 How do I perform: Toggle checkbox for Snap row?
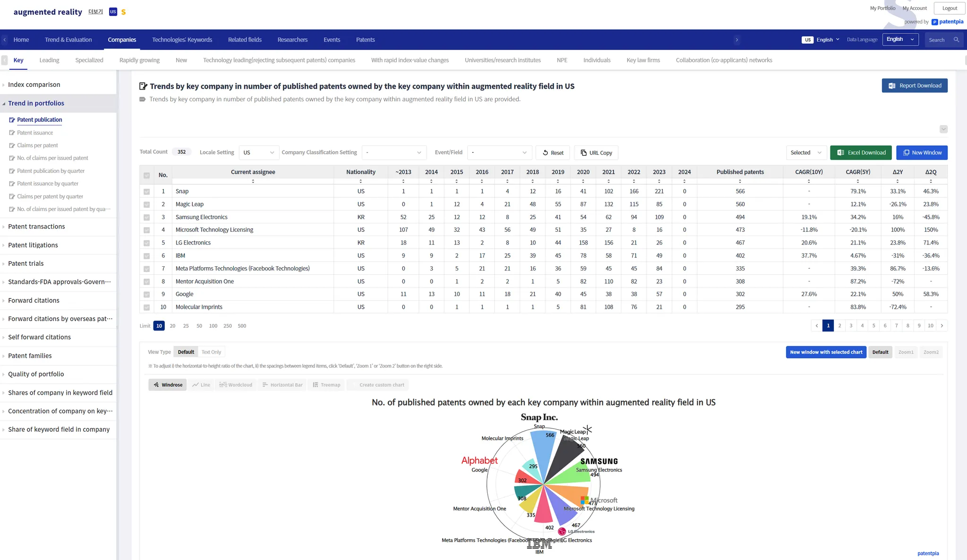(x=147, y=192)
